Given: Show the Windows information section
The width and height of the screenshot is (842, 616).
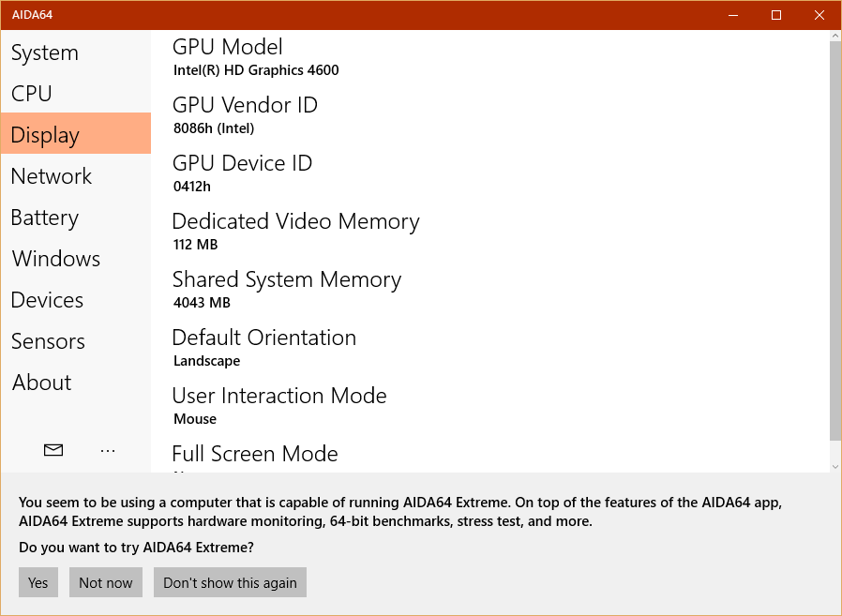Looking at the screenshot, I should [x=56, y=259].
